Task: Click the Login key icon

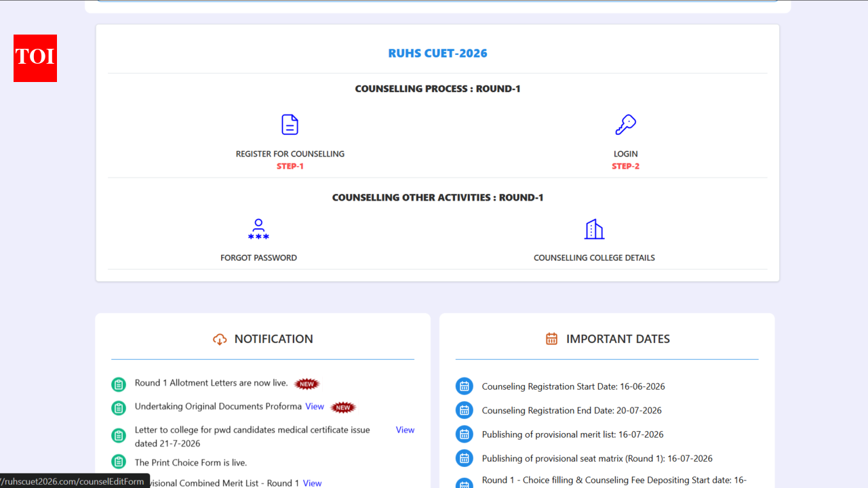Action: [x=625, y=125]
